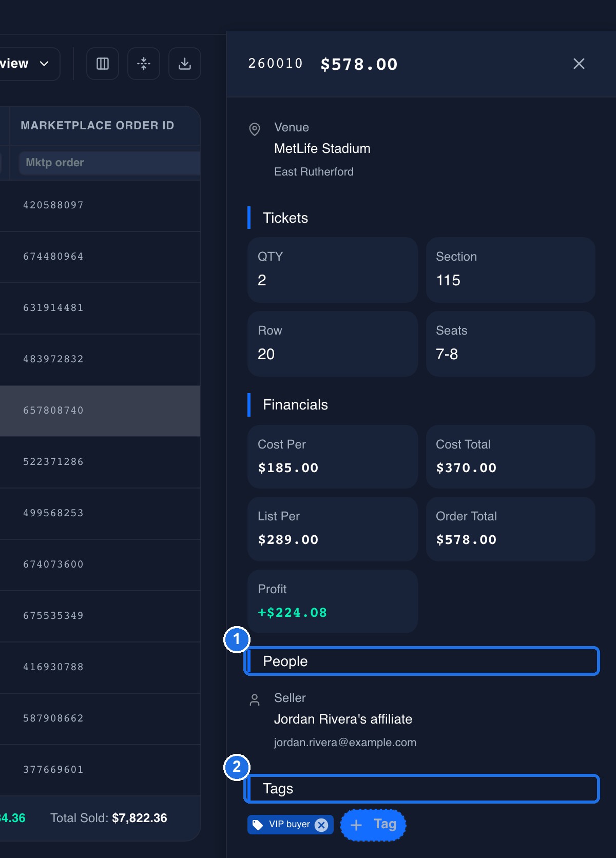Viewport: 616px width, 858px height.
Task: Add a new Tag
Action: tap(373, 825)
